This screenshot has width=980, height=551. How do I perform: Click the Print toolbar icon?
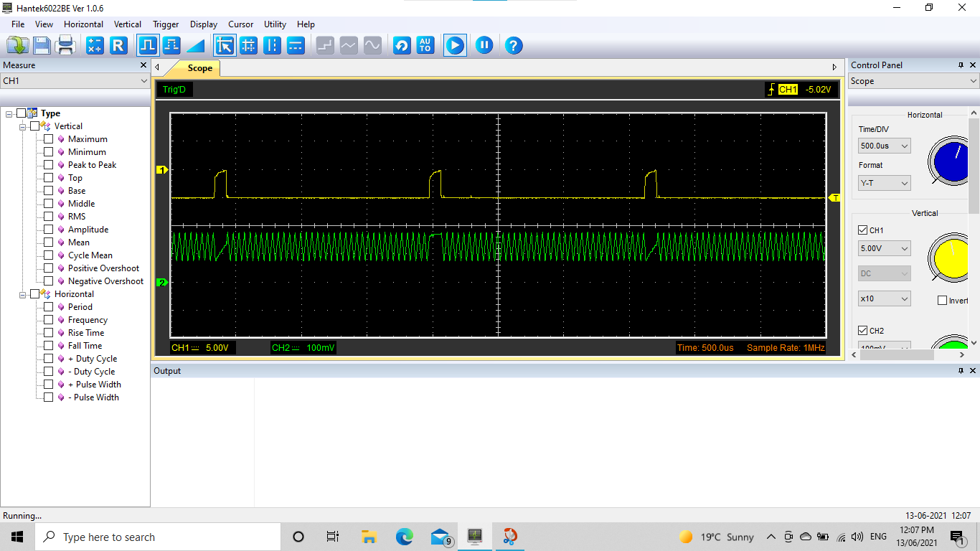(x=66, y=46)
